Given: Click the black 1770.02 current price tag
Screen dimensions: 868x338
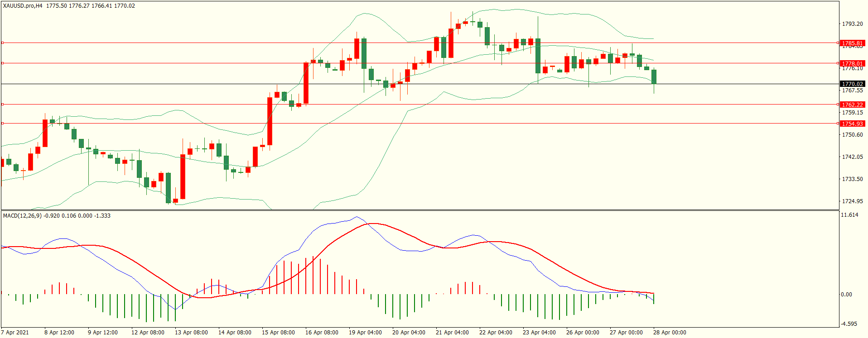Looking at the screenshot, I should pos(853,84).
